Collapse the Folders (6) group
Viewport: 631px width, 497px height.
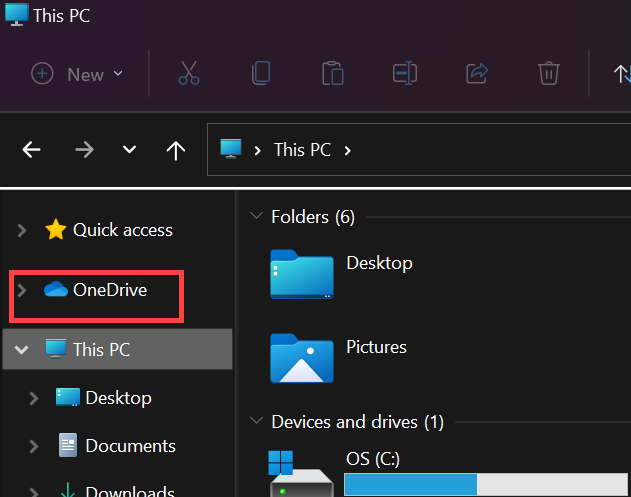(256, 216)
